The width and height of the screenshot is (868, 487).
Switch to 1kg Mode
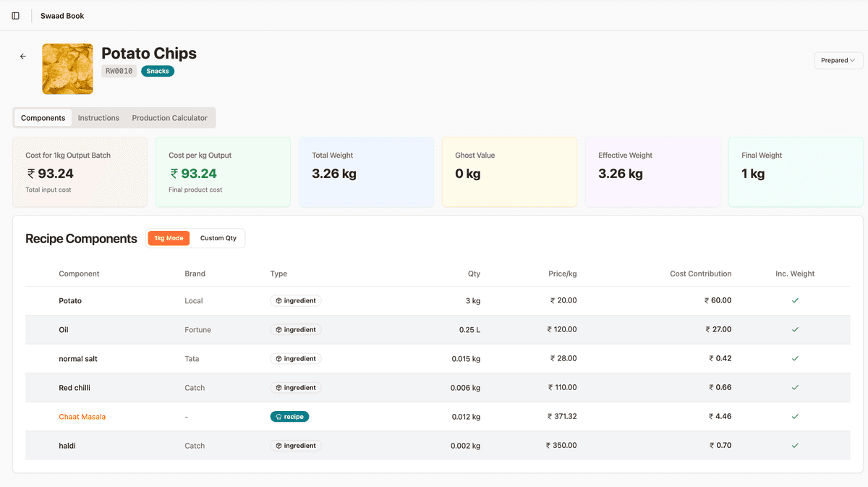click(169, 238)
